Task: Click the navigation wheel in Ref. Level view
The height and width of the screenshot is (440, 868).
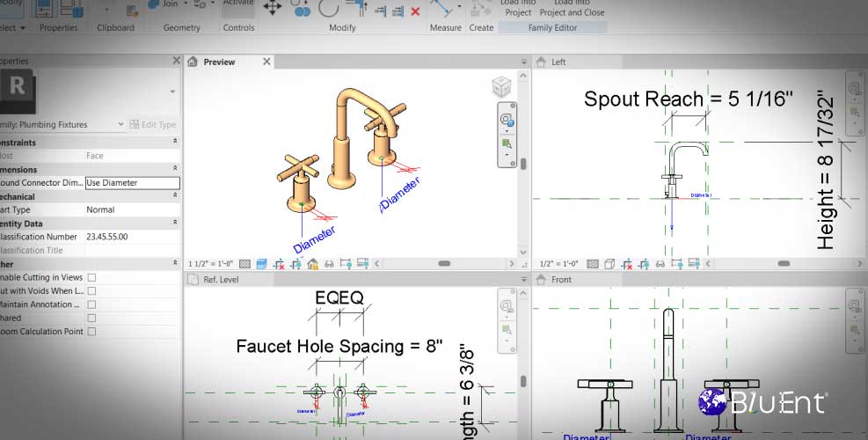Action: pos(507,306)
